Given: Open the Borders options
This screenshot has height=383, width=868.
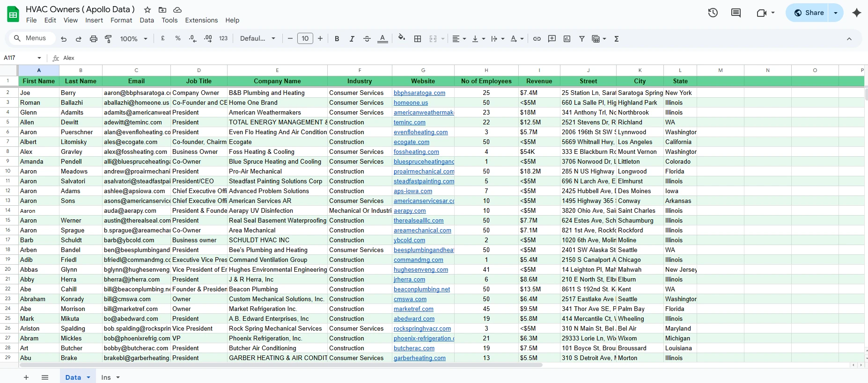Looking at the screenshot, I should pyautogui.click(x=418, y=39).
